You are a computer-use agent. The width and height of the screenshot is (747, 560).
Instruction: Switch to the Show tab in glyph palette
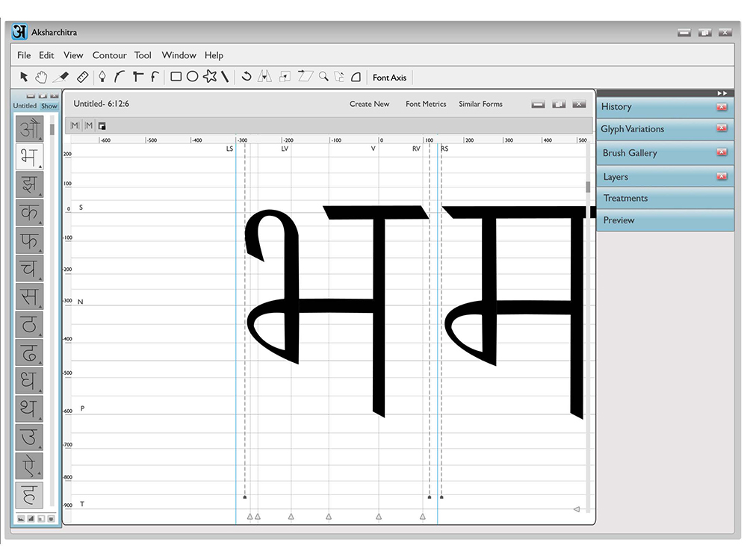(x=49, y=106)
